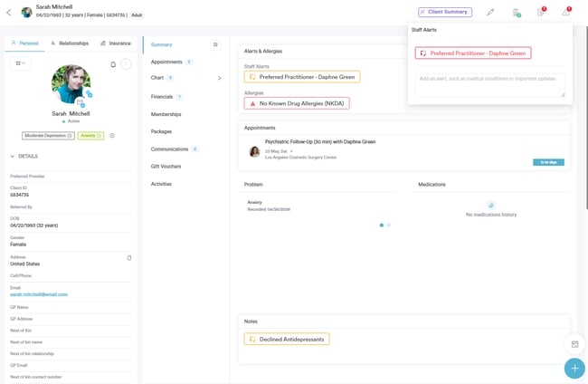Click the clipboard icon with green badge
Screen dimensions: 588x384
[x=516, y=13]
